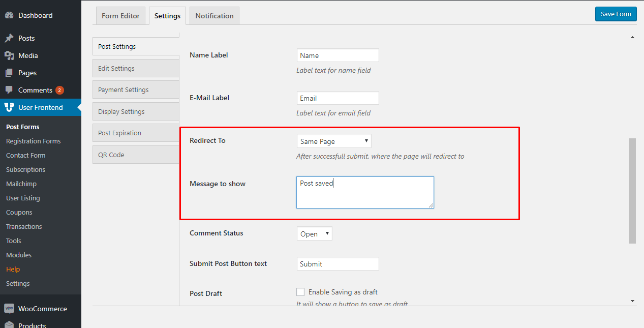Click the WooCommerce icon in sidebar
The width and height of the screenshot is (644, 328).
pos(9,309)
